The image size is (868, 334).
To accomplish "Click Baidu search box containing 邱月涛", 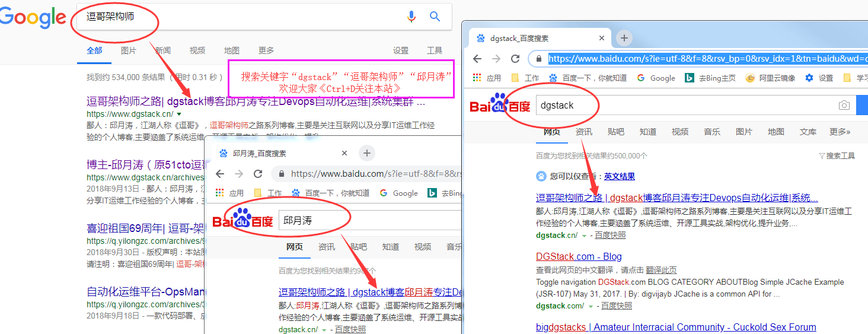I will [x=370, y=220].
